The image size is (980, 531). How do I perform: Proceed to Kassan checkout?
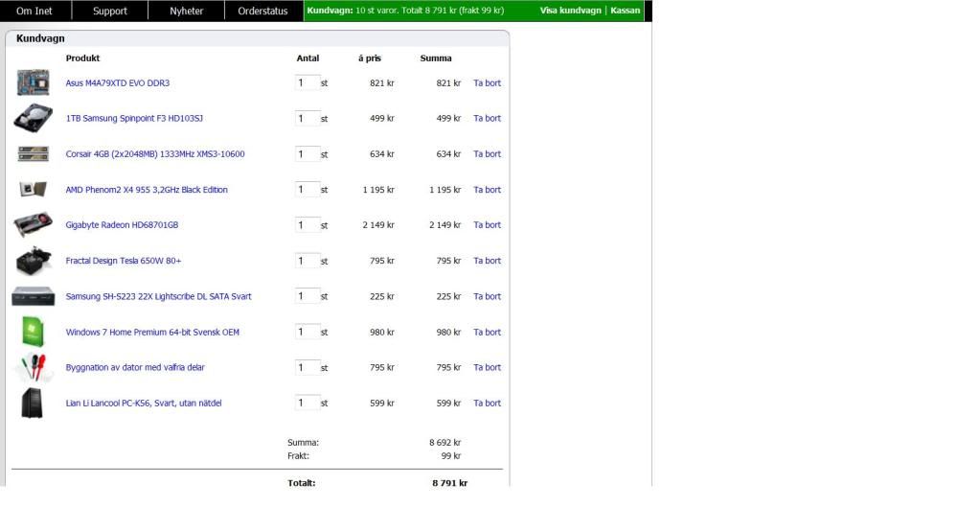[625, 11]
